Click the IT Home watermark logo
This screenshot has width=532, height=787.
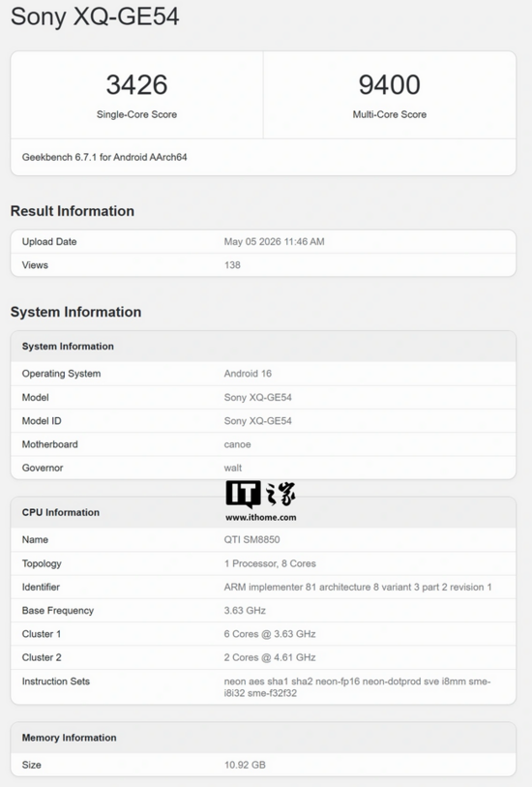[x=260, y=495]
